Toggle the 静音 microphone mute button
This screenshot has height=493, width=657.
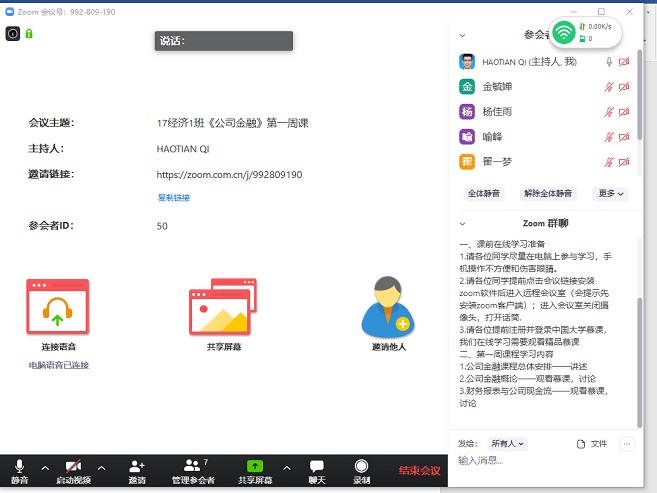pyautogui.click(x=19, y=468)
